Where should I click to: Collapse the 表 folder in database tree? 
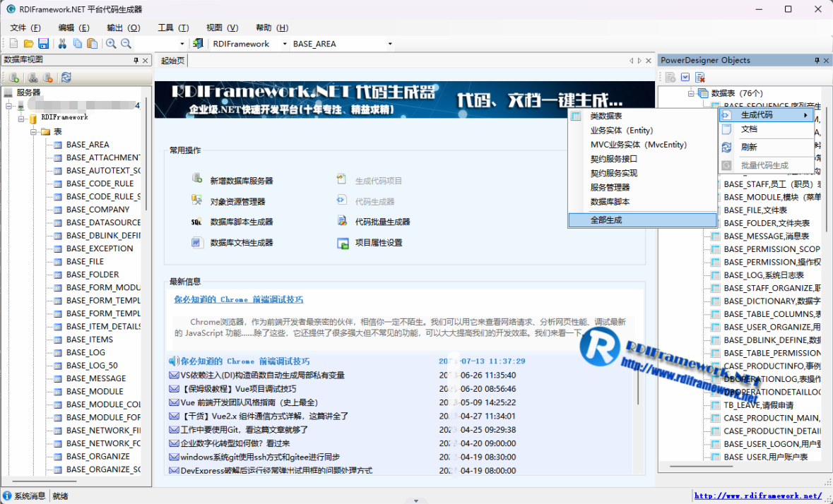click(33, 132)
